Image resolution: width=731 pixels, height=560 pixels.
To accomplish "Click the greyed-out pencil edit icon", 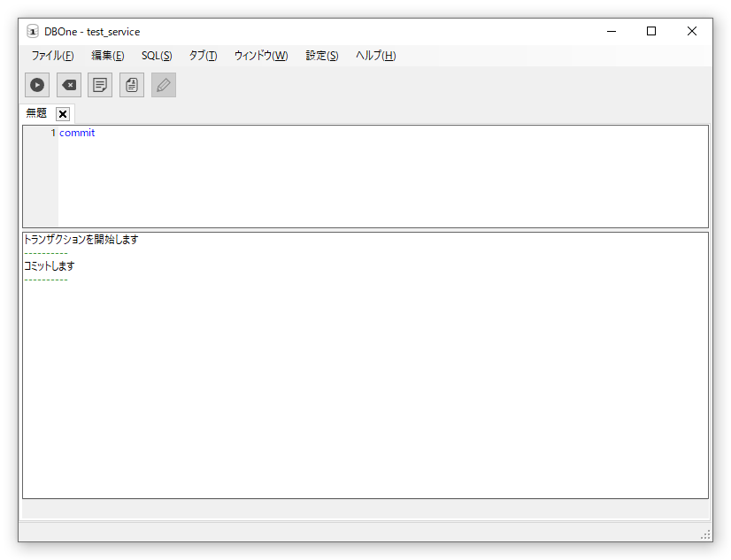I will pyautogui.click(x=164, y=85).
